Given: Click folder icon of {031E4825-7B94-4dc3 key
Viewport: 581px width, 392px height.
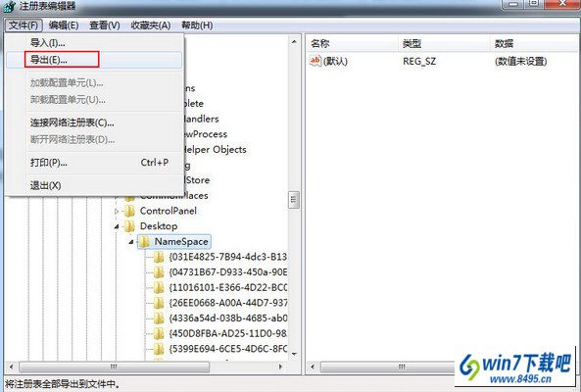Looking at the screenshot, I should coord(159,257).
